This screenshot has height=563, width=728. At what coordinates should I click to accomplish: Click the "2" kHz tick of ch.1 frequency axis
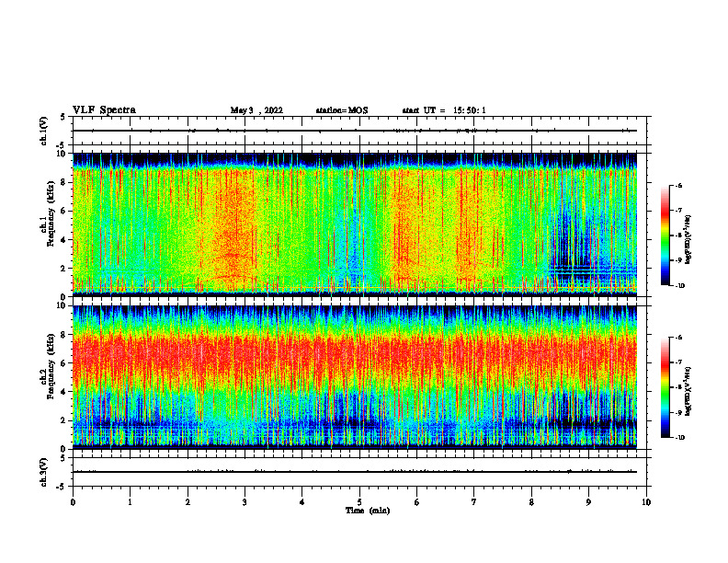(x=63, y=268)
